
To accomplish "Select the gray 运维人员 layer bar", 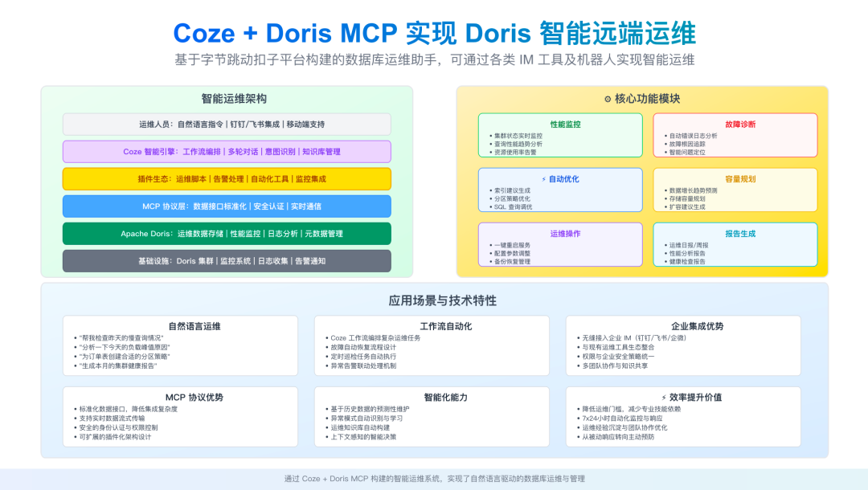I will 227,125.
